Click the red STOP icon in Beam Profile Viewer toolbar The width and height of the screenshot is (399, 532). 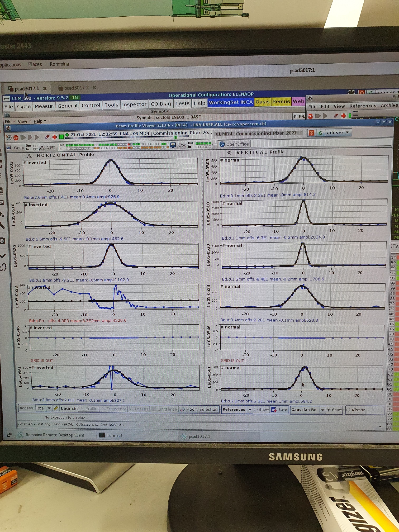pos(16,137)
